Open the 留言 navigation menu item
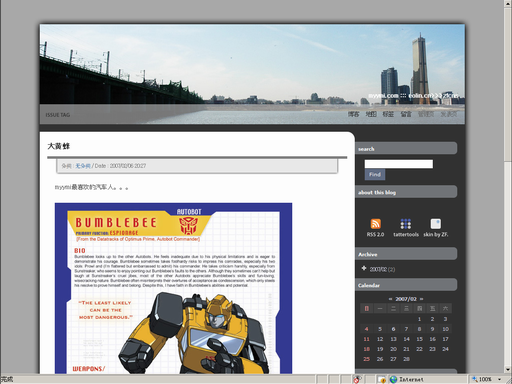 coord(406,114)
